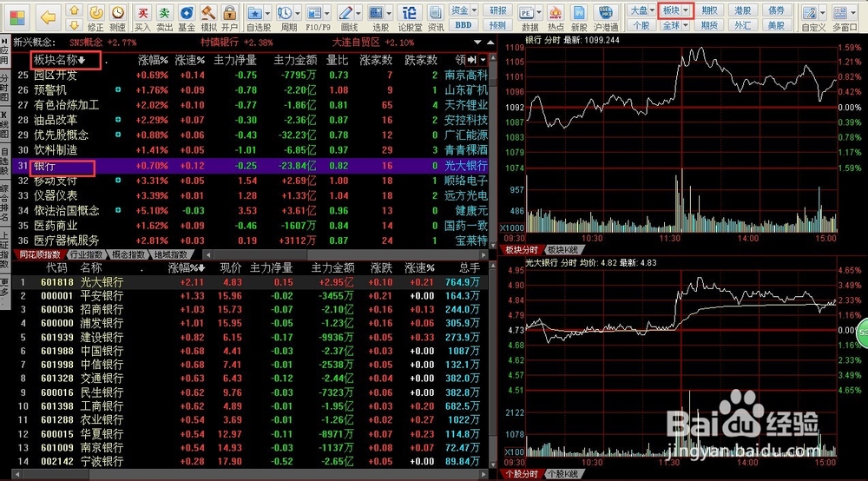Viewport: 868px width, 481px height.
Task: Expand the 选股 dropdown arrow
Action: 389,13
